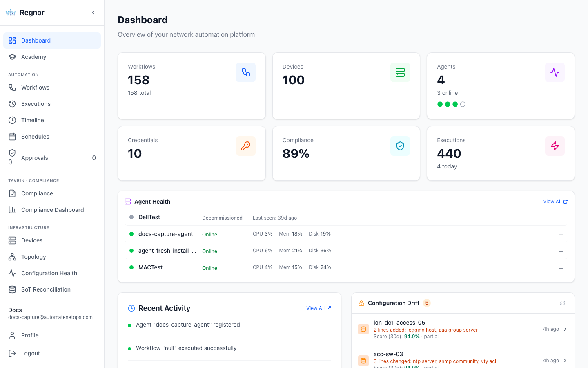Click the Timeline clock icon in sidebar

[x=12, y=120]
